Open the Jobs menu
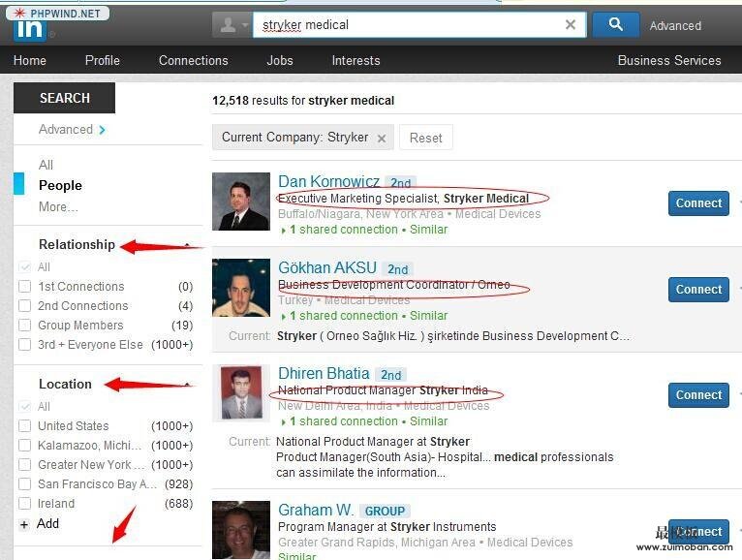This screenshot has width=742, height=560. [280, 61]
